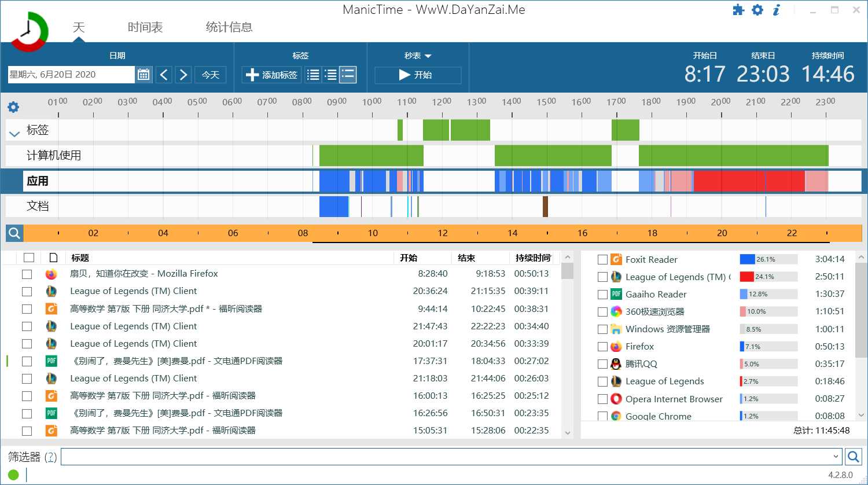Open the 秒表 dropdown arrow
Image resolution: width=868 pixels, height=485 pixels.
[428, 56]
